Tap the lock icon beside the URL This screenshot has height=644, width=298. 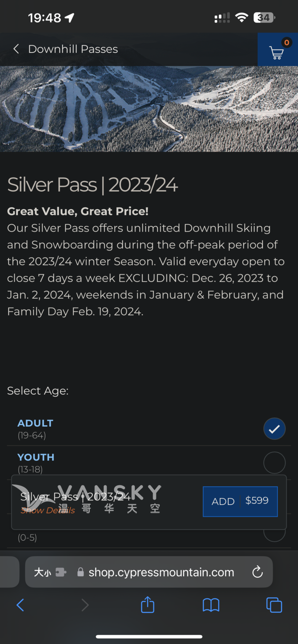(80, 572)
